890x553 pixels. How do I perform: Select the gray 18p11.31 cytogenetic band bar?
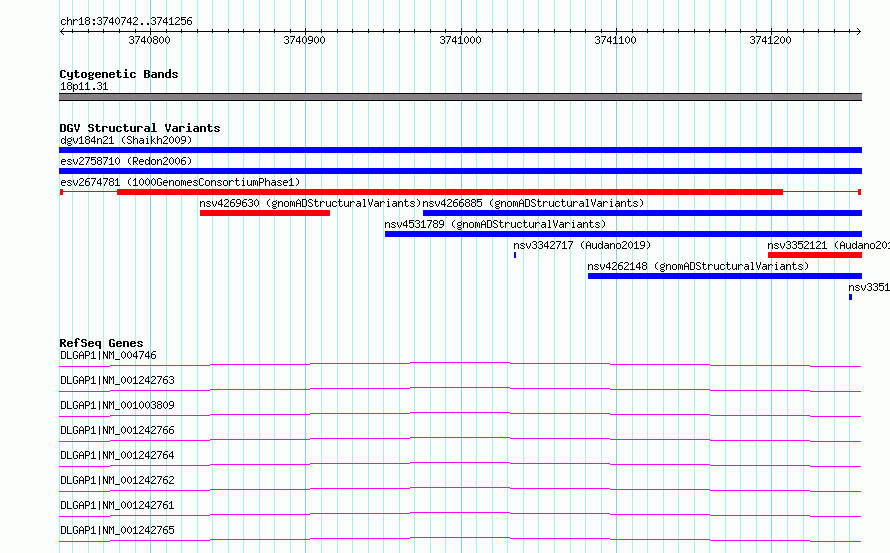click(460, 97)
